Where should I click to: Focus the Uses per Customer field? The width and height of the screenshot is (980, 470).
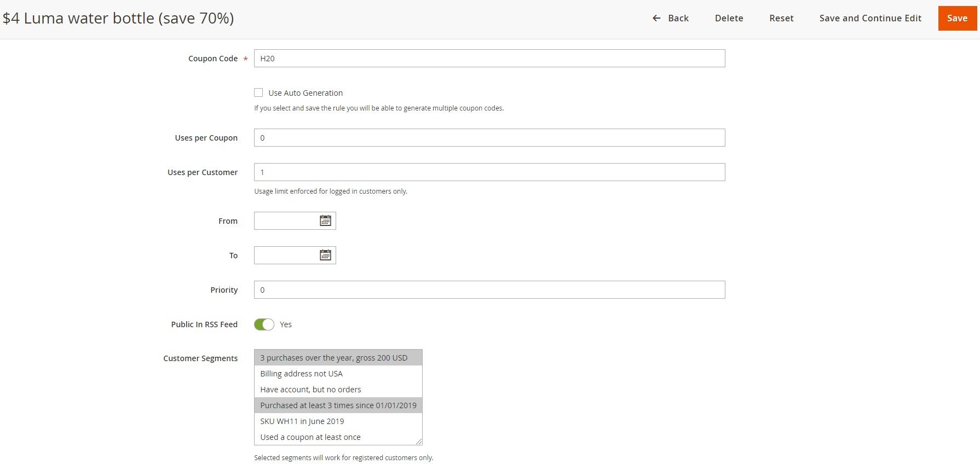[x=489, y=172]
